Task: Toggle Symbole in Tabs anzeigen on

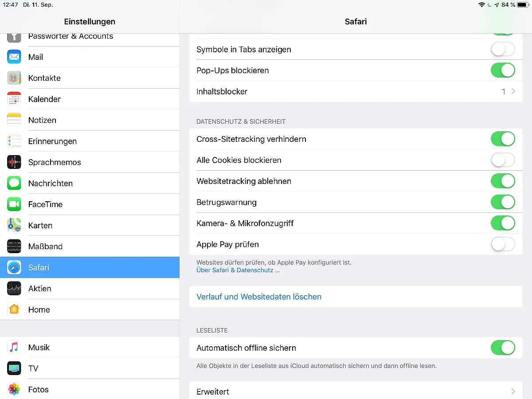Action: coord(503,49)
